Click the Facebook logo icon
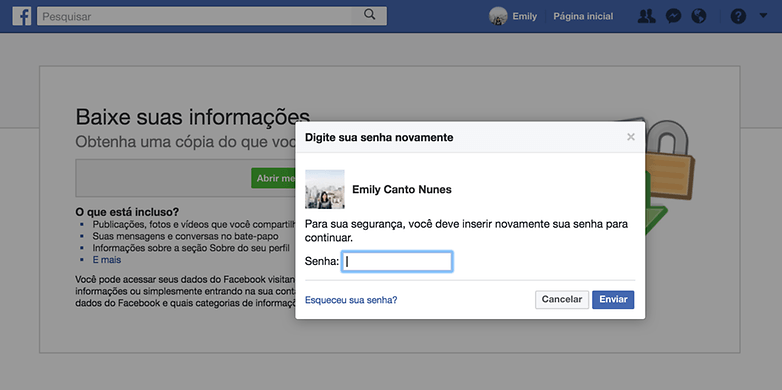Image resolution: width=782 pixels, height=390 pixels. [21, 16]
